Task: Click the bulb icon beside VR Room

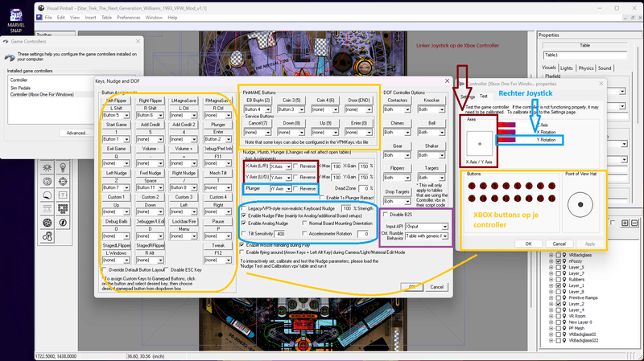Action: click(x=564, y=316)
